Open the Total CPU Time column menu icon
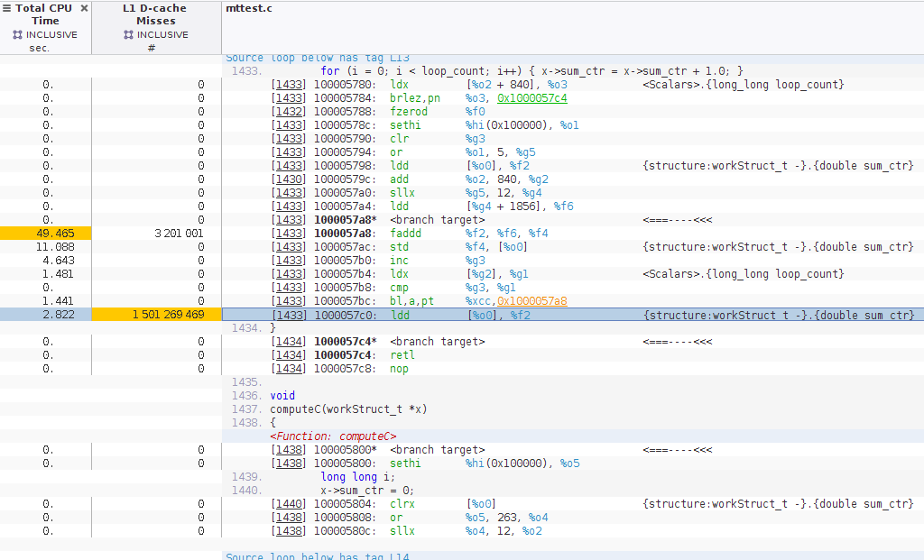 (8, 8)
